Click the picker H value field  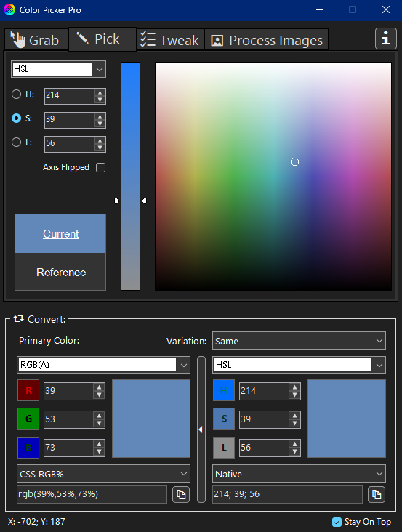point(69,95)
